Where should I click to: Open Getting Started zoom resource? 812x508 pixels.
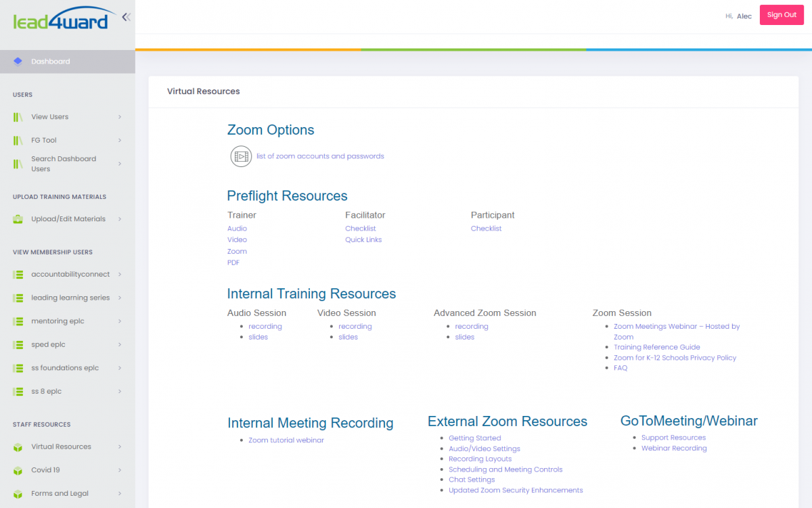[474, 438]
